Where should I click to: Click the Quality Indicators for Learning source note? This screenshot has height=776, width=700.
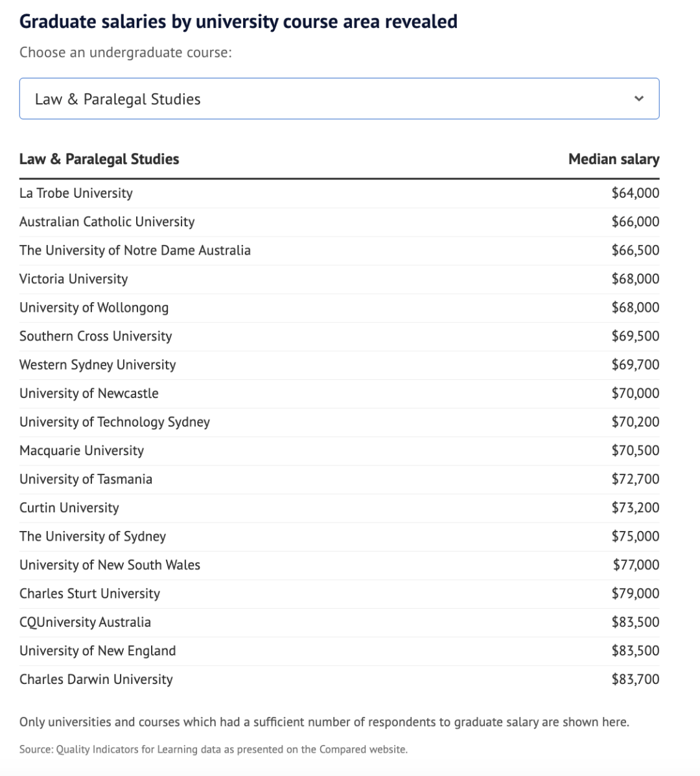213,749
